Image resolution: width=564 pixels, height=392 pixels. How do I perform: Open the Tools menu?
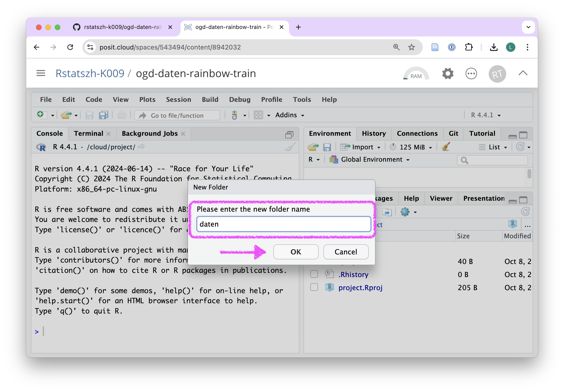click(302, 100)
